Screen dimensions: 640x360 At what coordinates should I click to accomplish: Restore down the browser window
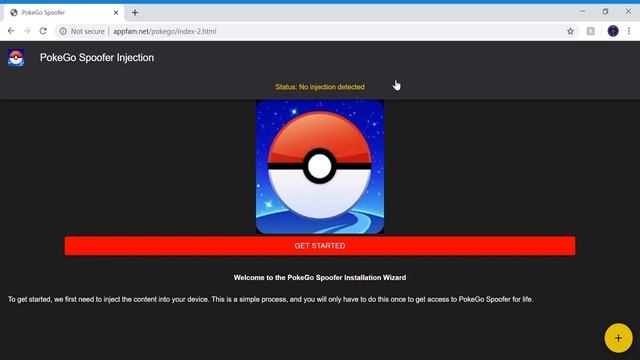point(605,11)
